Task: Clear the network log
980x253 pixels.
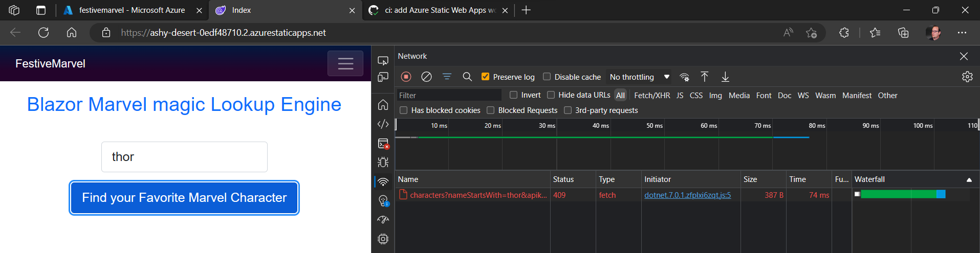Action: pyautogui.click(x=426, y=77)
